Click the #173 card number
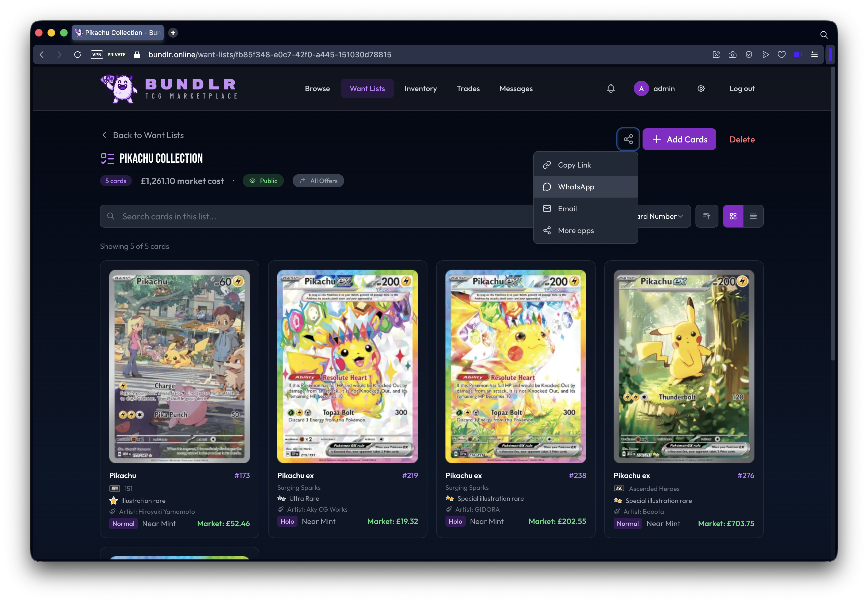Screen dimensions: 868x602 coord(242,475)
